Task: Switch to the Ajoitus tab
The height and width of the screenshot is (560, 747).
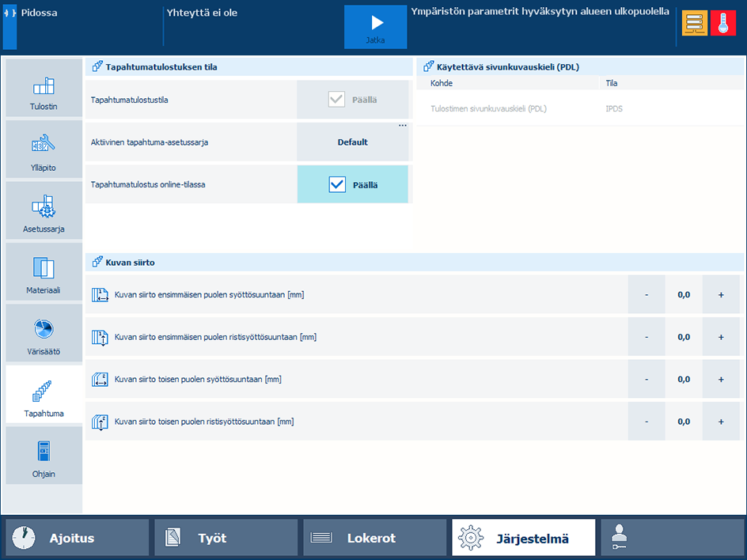Action: [78, 538]
